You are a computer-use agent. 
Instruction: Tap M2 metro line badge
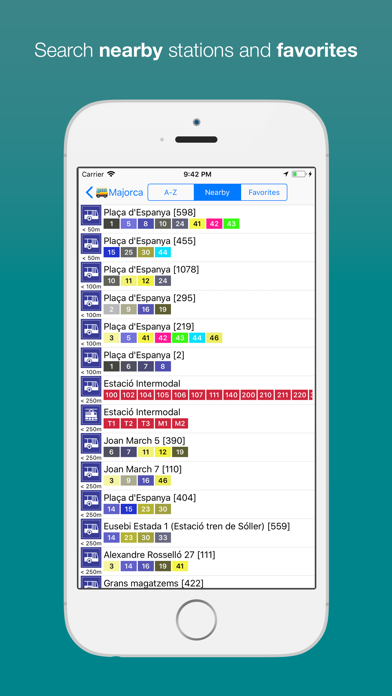pos(180,423)
